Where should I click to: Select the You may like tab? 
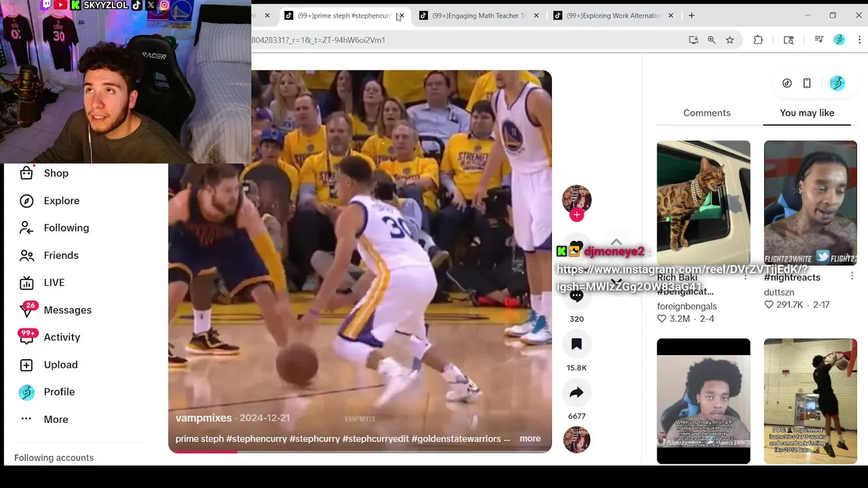(x=807, y=113)
